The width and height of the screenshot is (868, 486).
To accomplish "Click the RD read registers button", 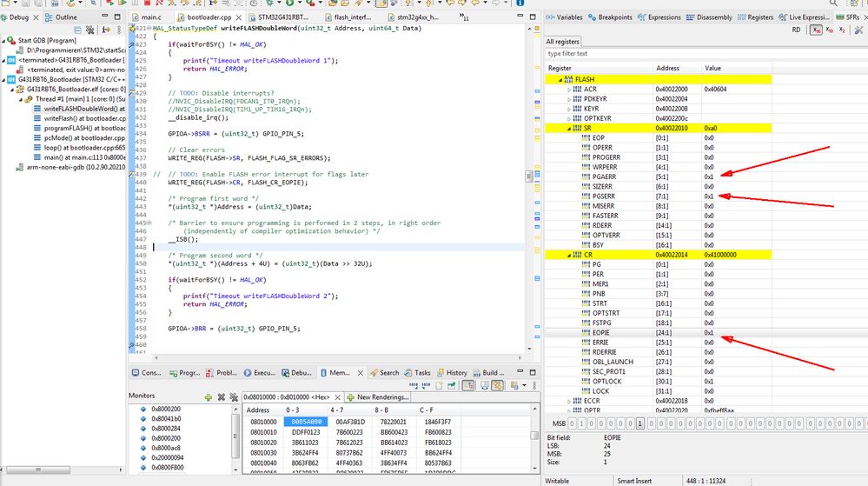I will click(795, 30).
